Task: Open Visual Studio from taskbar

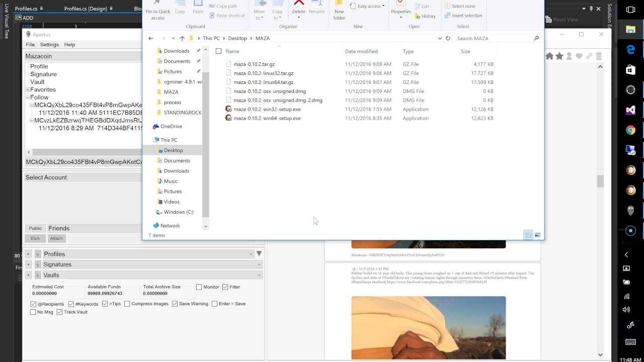Action: [x=630, y=110]
